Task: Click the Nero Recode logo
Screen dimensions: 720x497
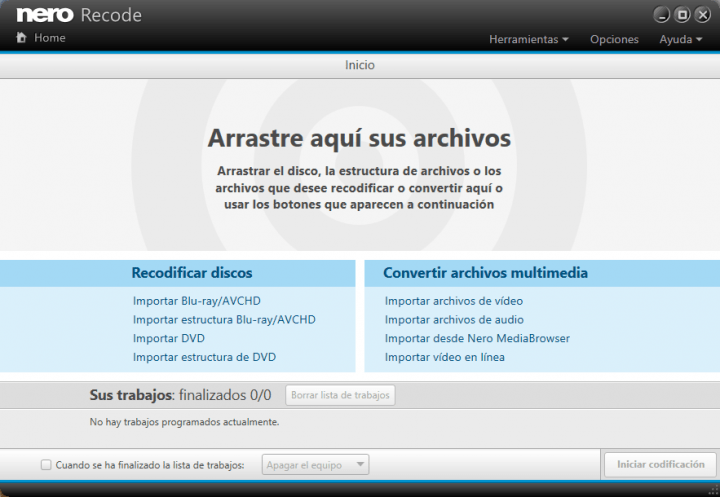Action: click(x=79, y=15)
